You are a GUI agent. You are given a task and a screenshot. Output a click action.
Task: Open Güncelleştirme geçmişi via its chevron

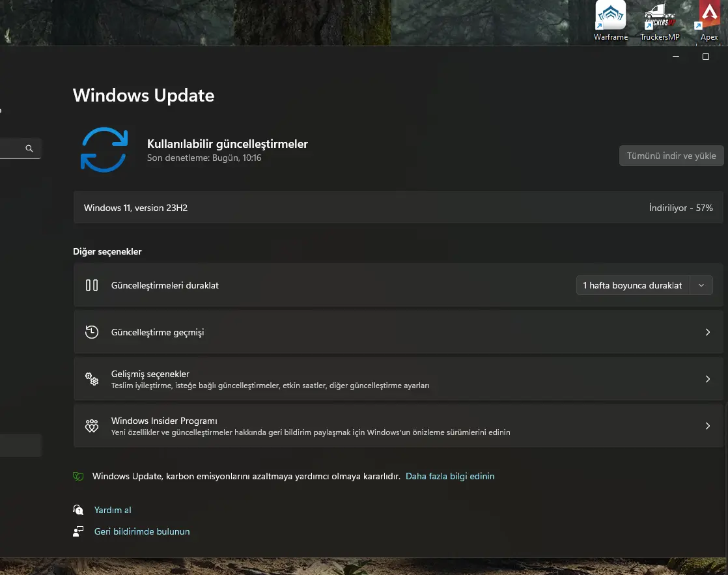[x=708, y=332]
